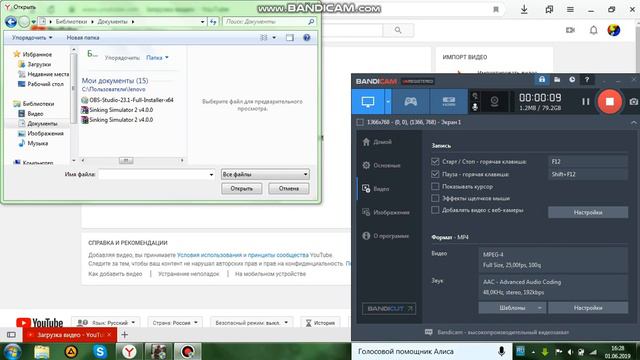The height and width of the screenshot is (360, 640).
Task: Toggle Пауза hotkey checkbox
Action: tap(435, 174)
